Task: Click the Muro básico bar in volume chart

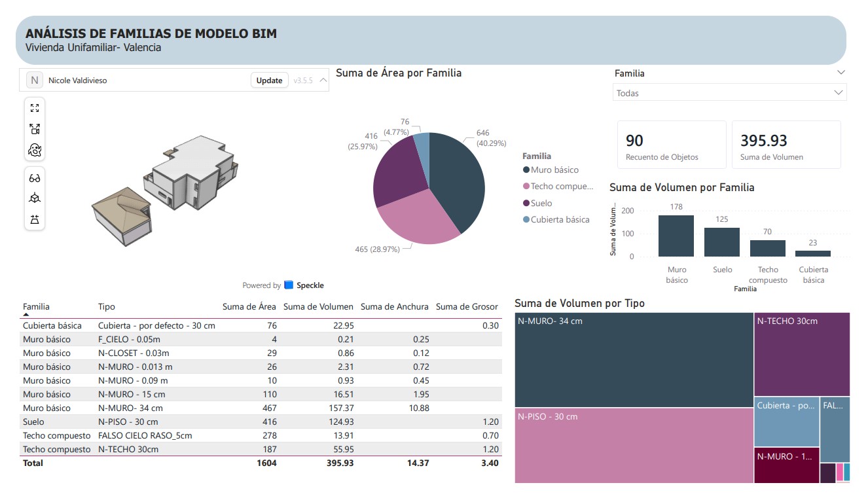Action: (676, 236)
